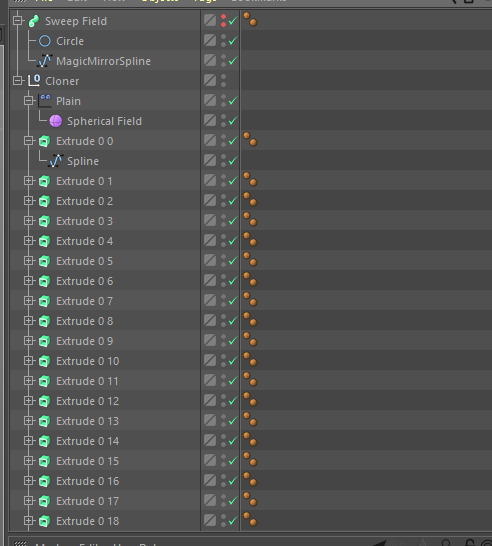Disable Extrude 0 3 via its green checkmark
This screenshot has width=492, height=546.
click(x=233, y=220)
